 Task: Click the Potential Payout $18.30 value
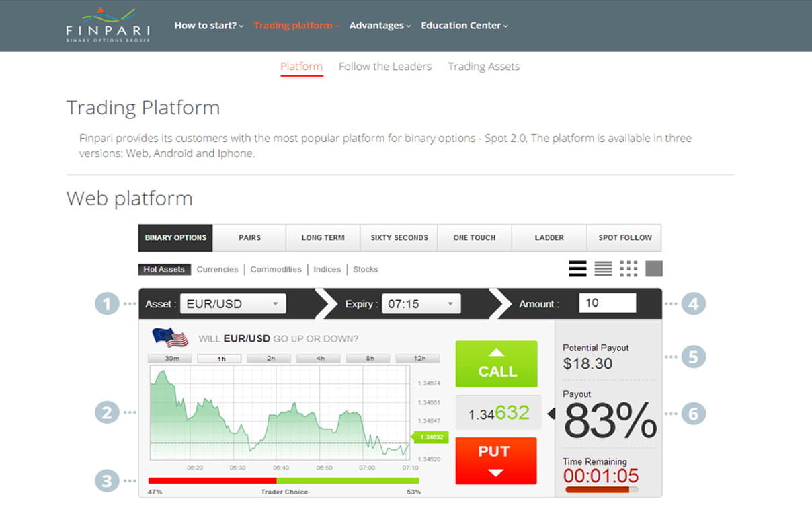(588, 364)
